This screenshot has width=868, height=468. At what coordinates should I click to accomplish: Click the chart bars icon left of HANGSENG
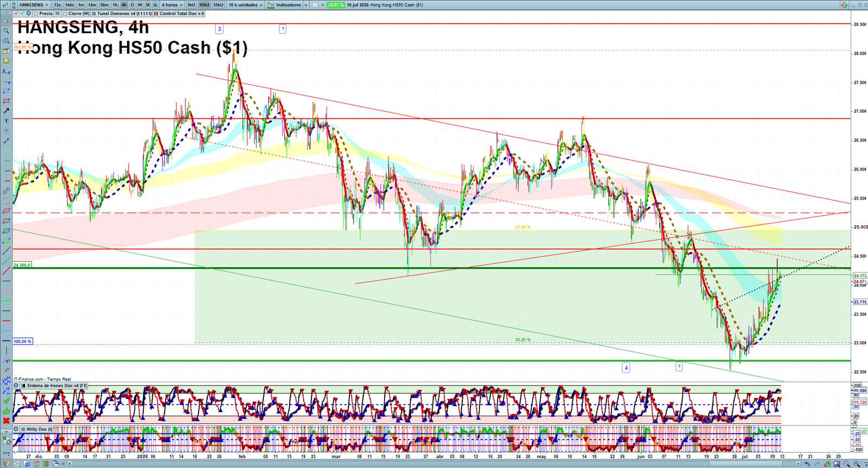point(5,5)
